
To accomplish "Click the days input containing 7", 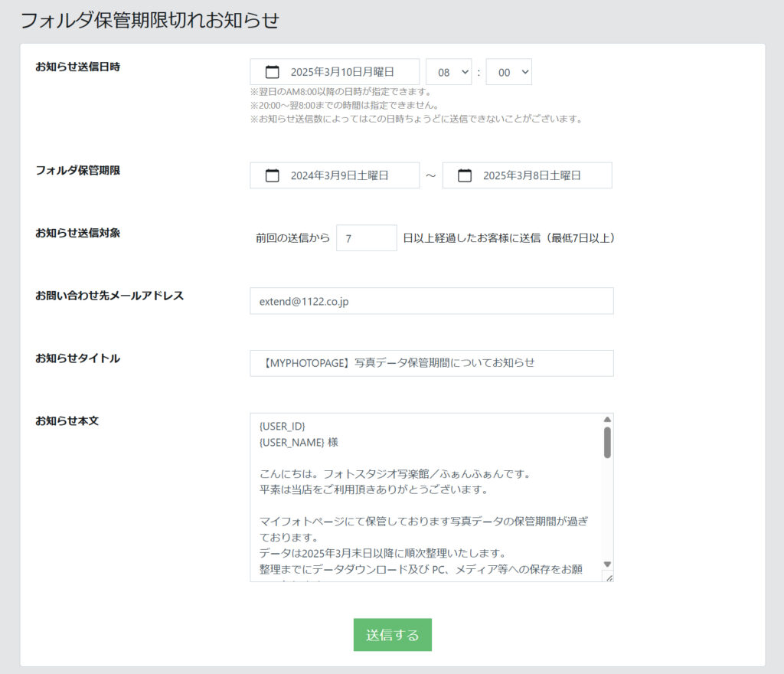I will 366,238.
